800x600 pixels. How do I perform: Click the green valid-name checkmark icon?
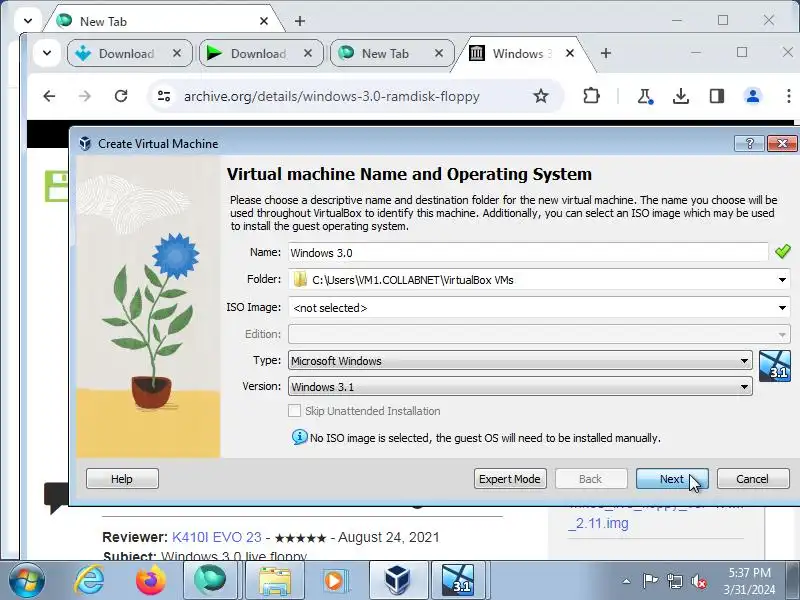tap(782, 252)
